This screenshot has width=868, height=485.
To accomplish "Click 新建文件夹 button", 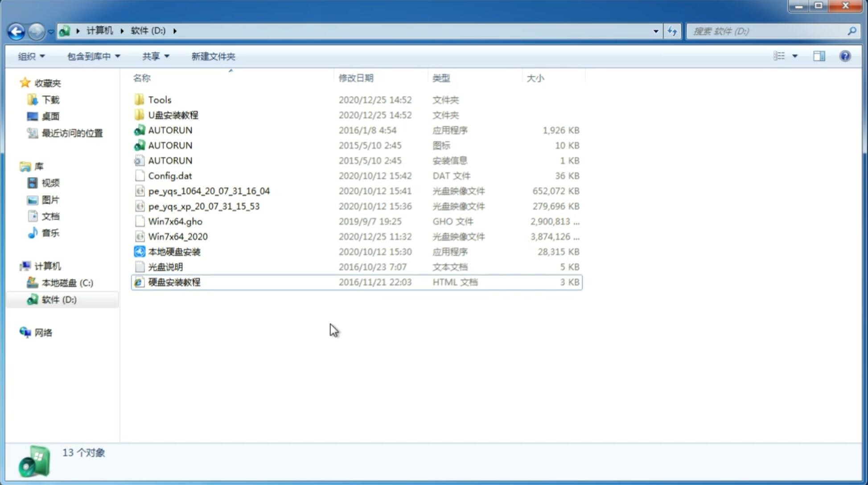I will click(214, 55).
